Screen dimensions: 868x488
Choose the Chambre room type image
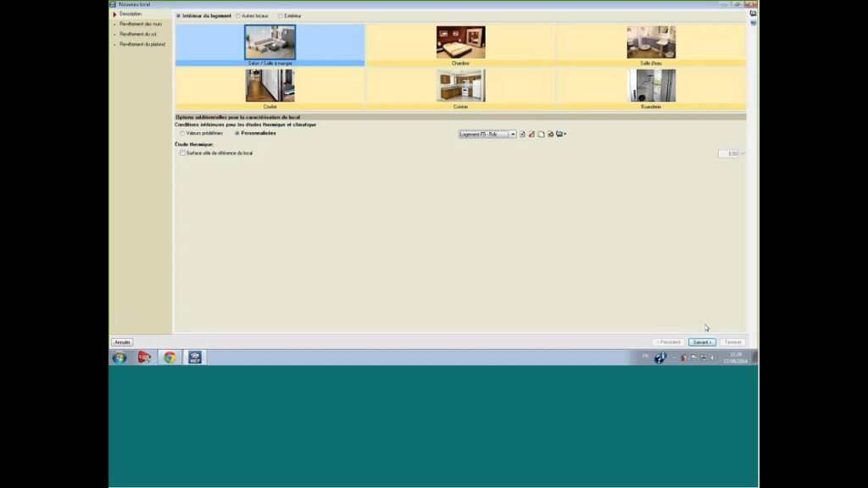pyautogui.click(x=460, y=42)
